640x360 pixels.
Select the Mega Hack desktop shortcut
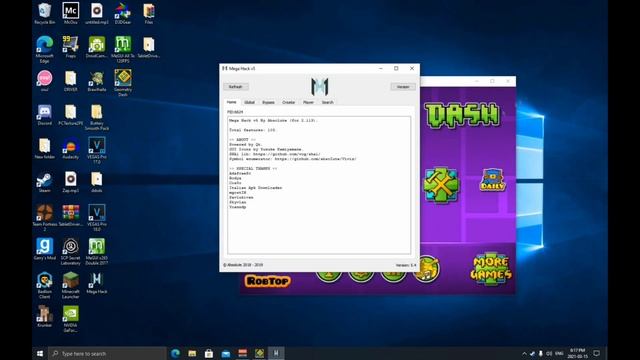pyautogui.click(x=97, y=283)
